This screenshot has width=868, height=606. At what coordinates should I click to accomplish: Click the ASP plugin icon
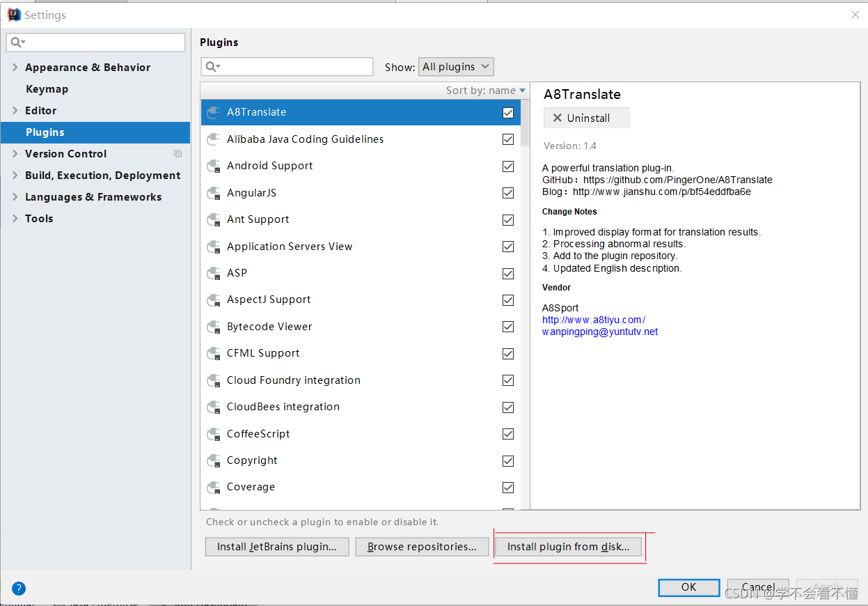coord(214,274)
